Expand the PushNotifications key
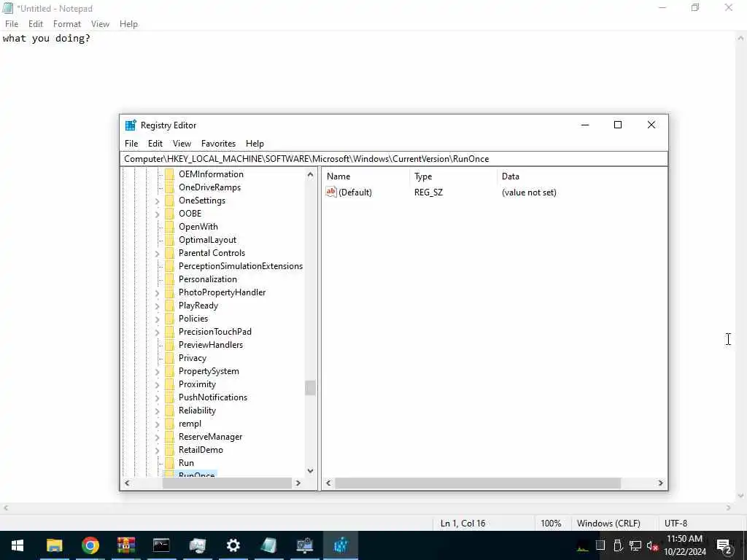Viewport: 747px width, 560px height. [x=158, y=398]
